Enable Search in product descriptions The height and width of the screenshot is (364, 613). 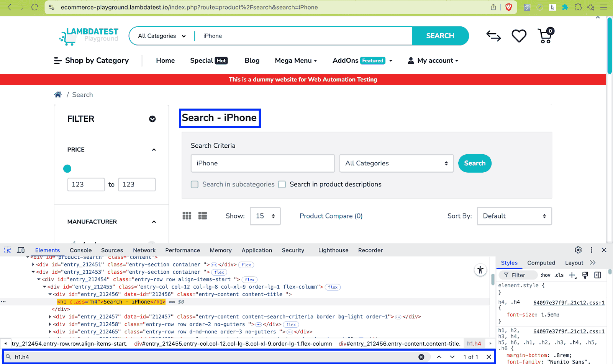click(x=282, y=184)
